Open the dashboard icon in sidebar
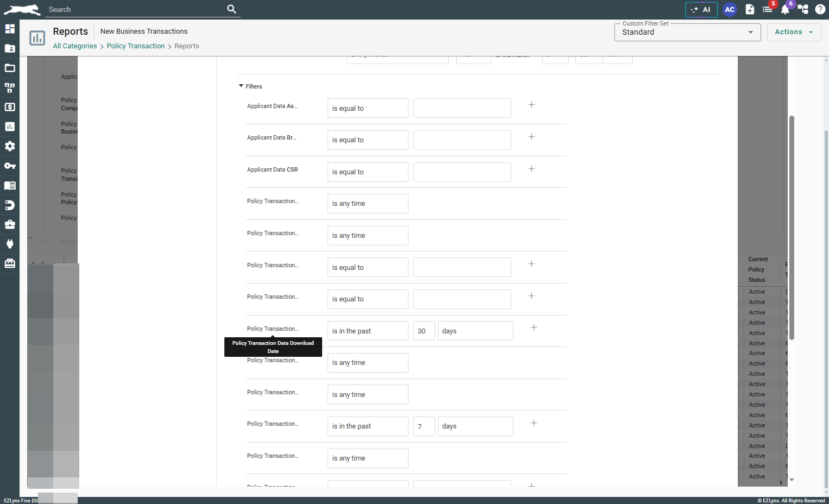The image size is (829, 504). [10, 29]
